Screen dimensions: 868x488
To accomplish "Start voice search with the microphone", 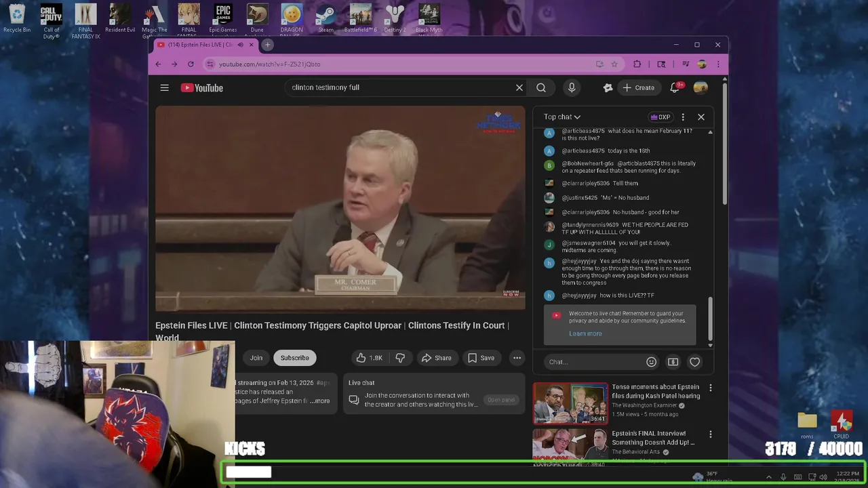I will click(x=572, y=87).
